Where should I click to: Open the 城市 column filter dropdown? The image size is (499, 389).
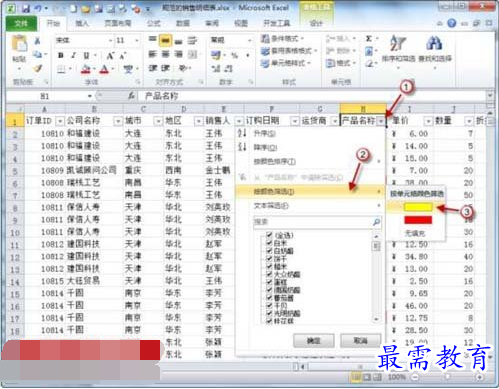158,121
